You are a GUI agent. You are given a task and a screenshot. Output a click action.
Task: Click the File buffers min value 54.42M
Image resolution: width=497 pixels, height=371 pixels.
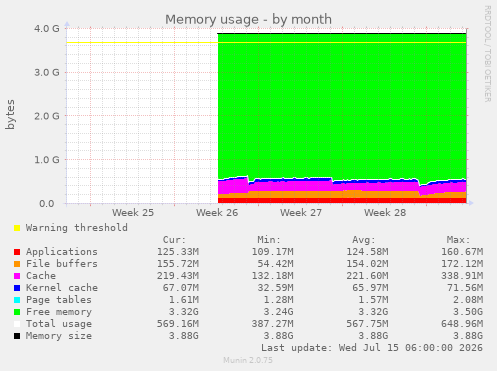click(275, 264)
